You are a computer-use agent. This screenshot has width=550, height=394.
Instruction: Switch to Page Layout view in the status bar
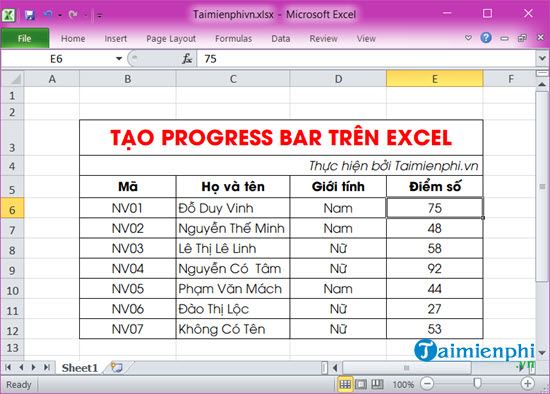click(x=361, y=384)
